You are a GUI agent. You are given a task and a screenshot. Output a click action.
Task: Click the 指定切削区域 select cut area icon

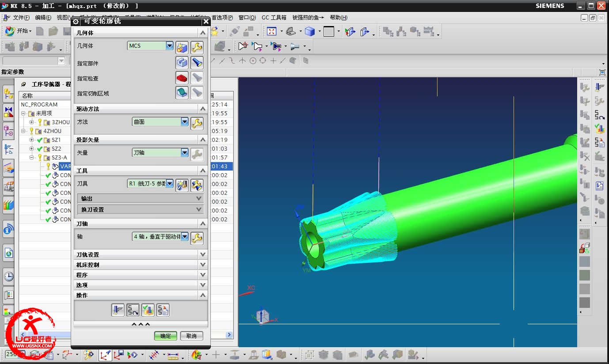(x=182, y=93)
